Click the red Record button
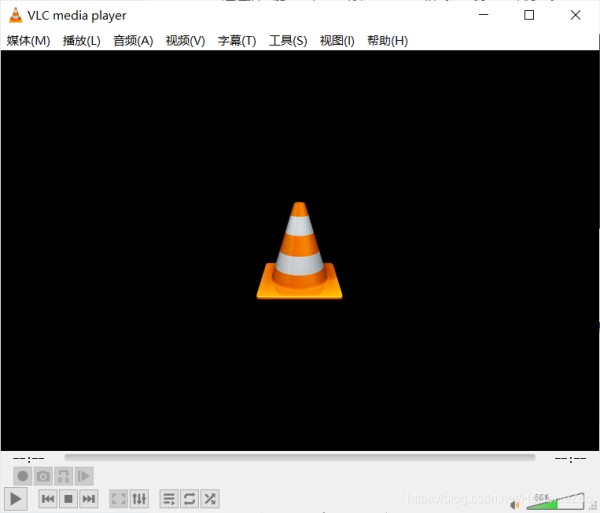The image size is (600, 513). (23, 476)
